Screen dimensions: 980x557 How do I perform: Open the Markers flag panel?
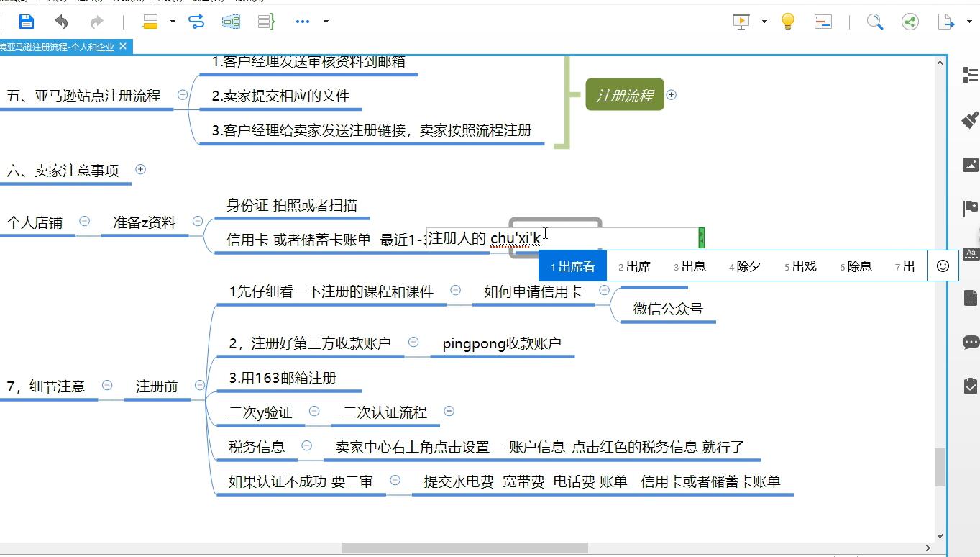[x=970, y=209]
